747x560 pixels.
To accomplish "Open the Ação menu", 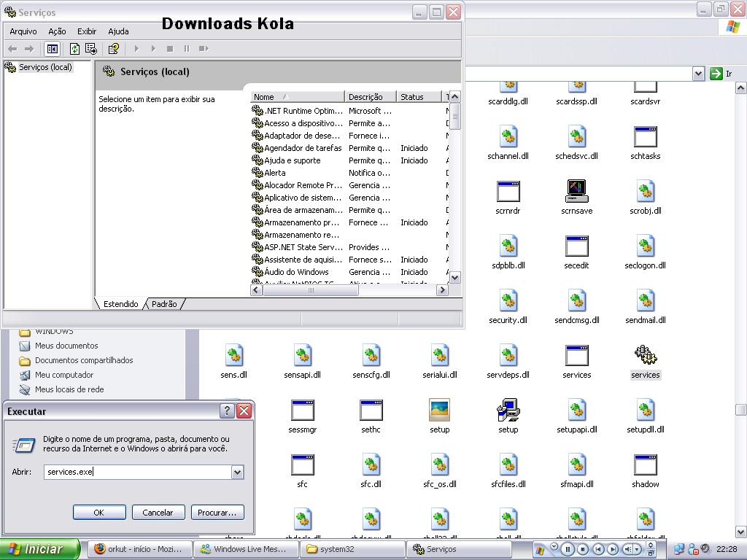I will 57,31.
